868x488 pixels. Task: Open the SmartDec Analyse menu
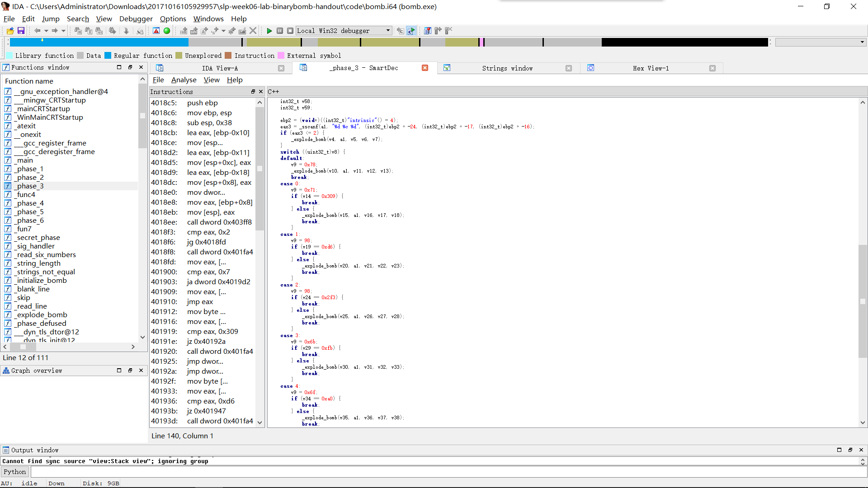184,80
